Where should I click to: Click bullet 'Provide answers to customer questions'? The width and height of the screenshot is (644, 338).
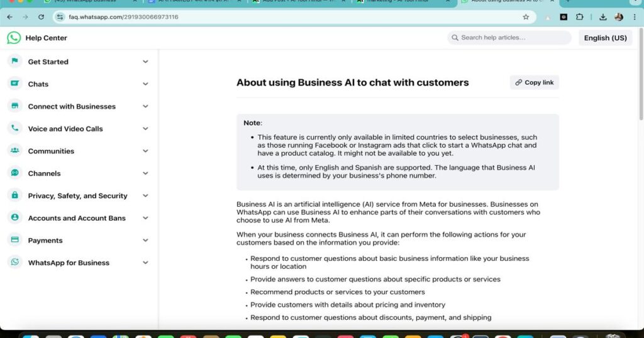coord(375,280)
